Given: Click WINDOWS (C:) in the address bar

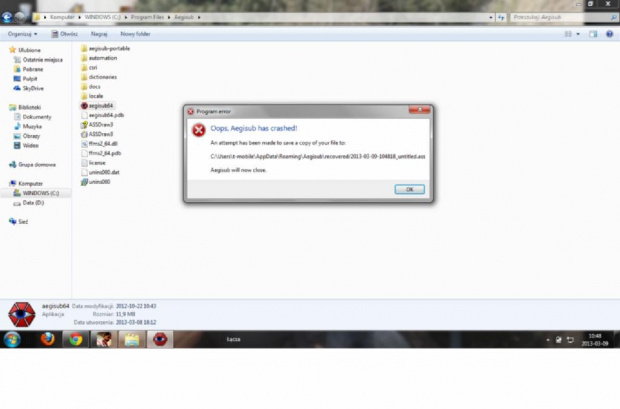Looking at the screenshot, I should (x=102, y=17).
